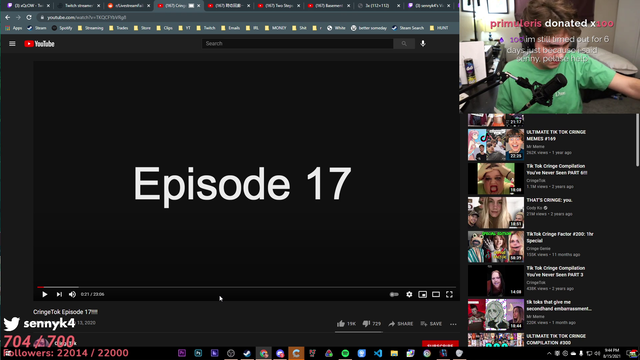Switch to the Twitch streamer tab
The width and height of the screenshot is (640, 360).
pos(78,6)
